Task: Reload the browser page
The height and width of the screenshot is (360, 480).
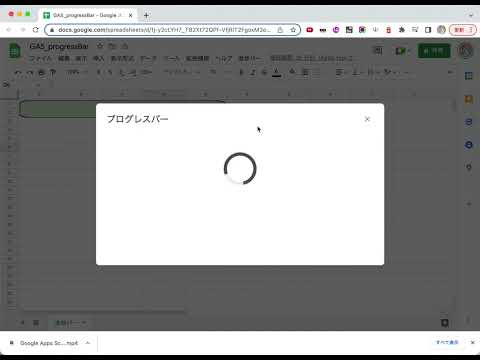Action: (35, 30)
